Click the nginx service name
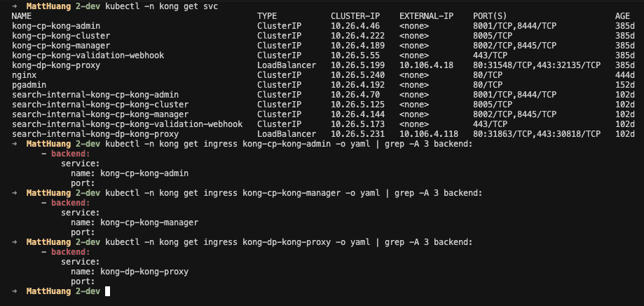Screen dimensions: 644x306 [24, 74]
